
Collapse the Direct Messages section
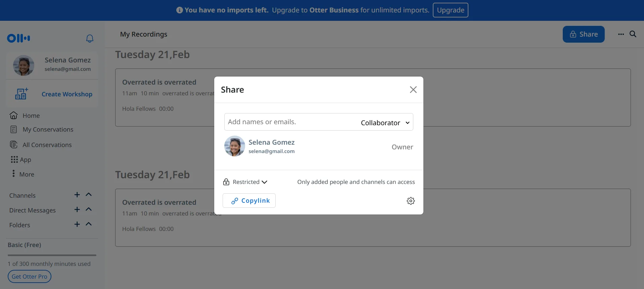(x=89, y=209)
